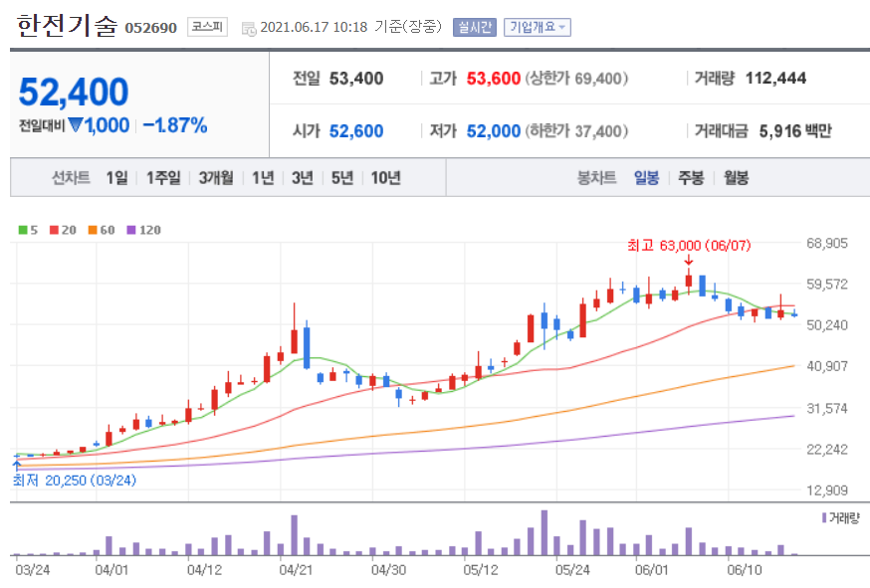Click the 최고 63,000 (06/07) marker label
The height and width of the screenshot is (588, 870).
[x=689, y=245]
